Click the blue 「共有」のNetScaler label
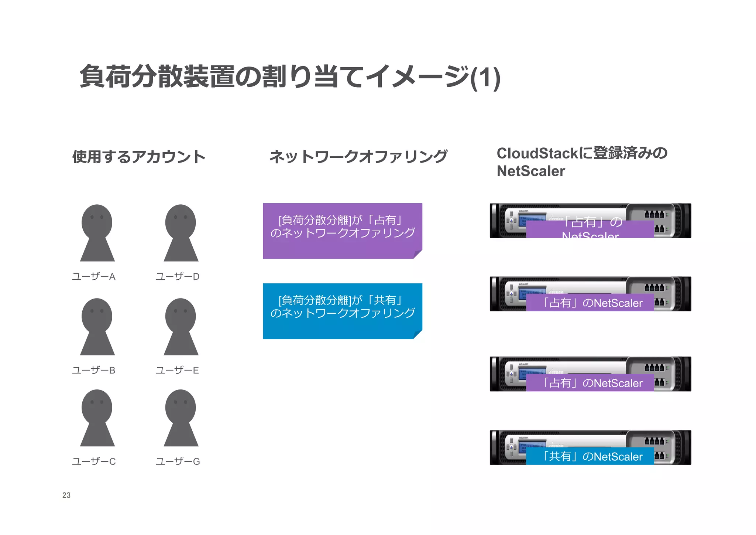 (590, 457)
